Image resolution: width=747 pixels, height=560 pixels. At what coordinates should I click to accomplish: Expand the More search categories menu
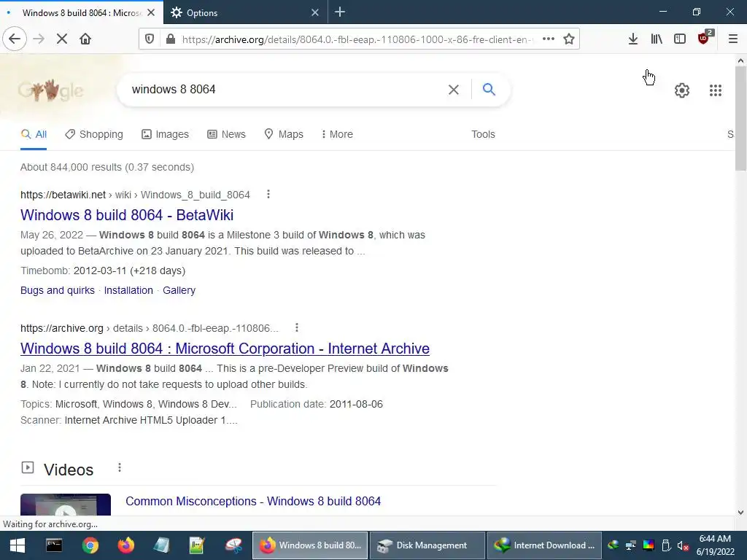coord(337,134)
